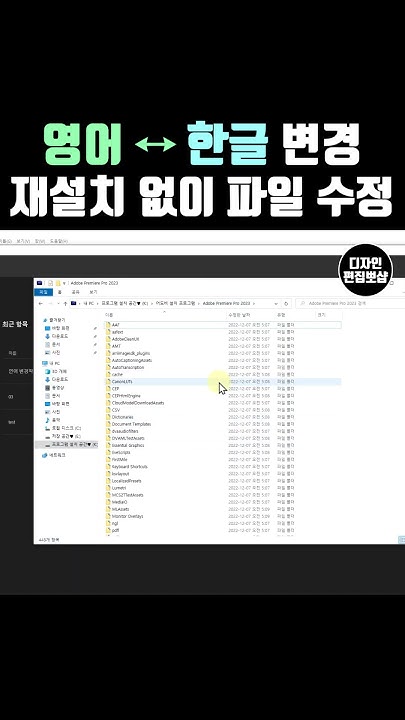Open the 창(W) menu in Premiere

pyautogui.click(x=40, y=241)
